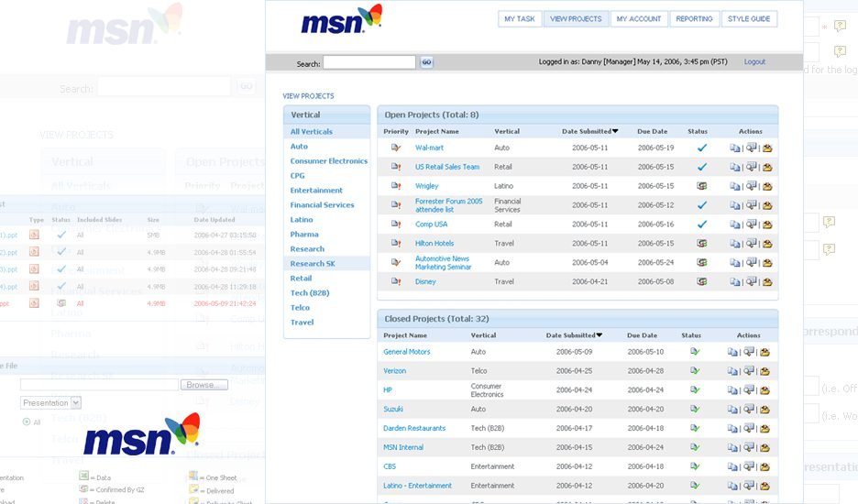Open the comment action icon in Wrigley row
This screenshot has height=504, width=858.
click(752, 185)
